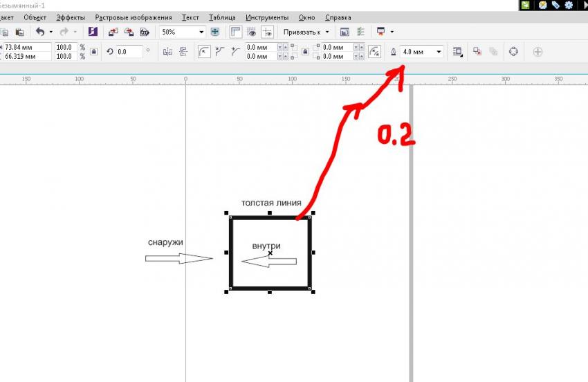The height and width of the screenshot is (382, 588).
Task: Click the rotation angle input field
Action: coord(128,52)
